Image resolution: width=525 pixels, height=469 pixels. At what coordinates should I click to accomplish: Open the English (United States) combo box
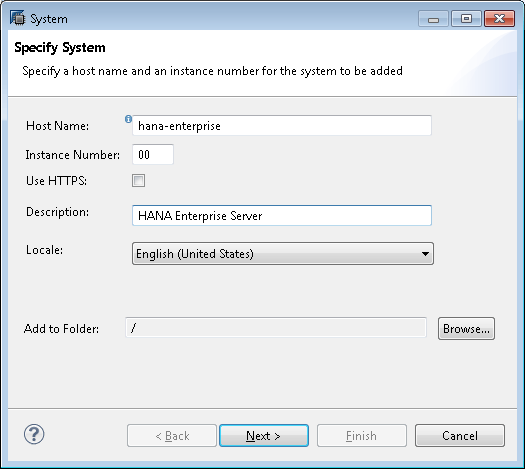283,254
